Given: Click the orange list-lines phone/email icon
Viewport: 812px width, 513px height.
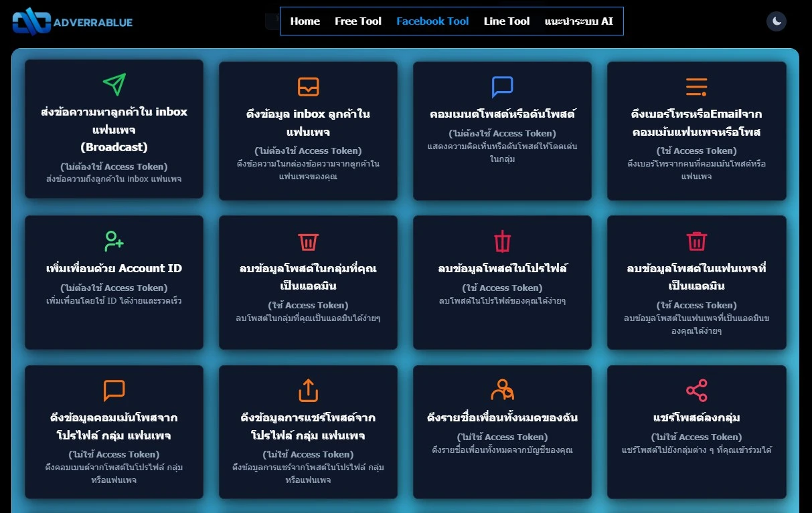Looking at the screenshot, I should [696, 86].
